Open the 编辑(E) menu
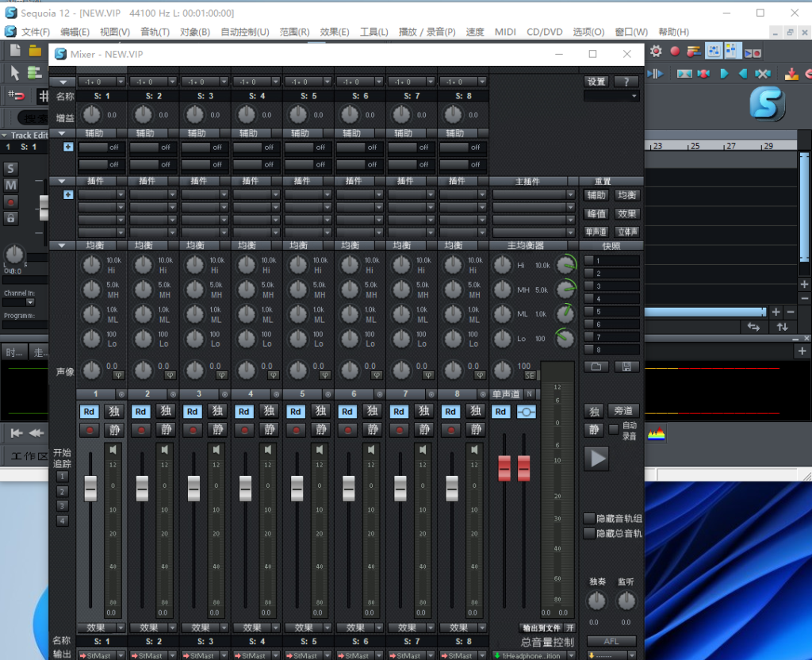 click(75, 32)
